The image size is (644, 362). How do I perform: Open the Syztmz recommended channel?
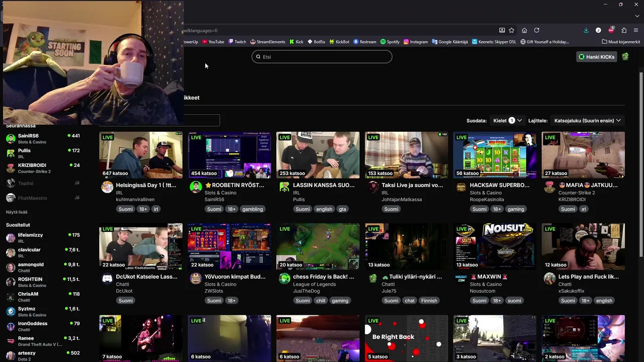(x=43, y=311)
